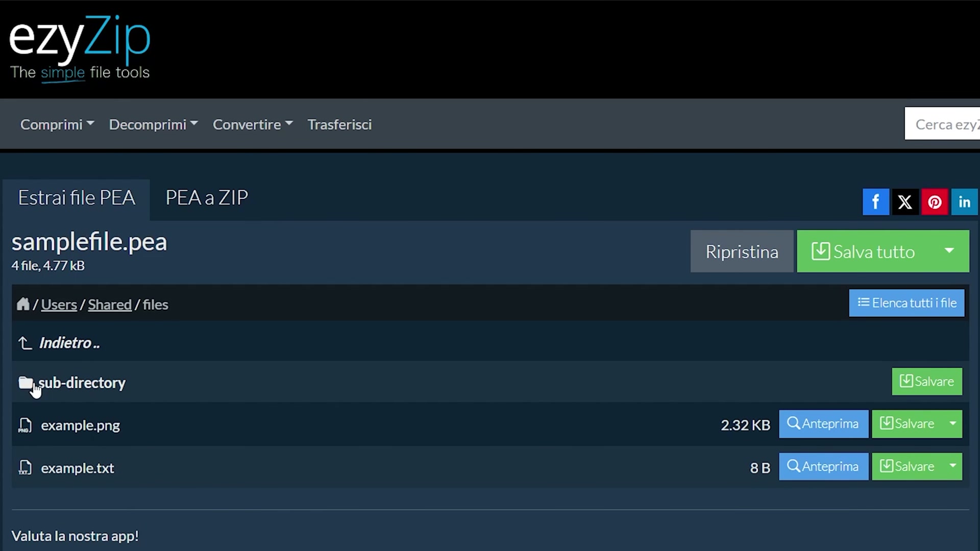Open Salvare dropdown arrow for example.png

pos(952,424)
